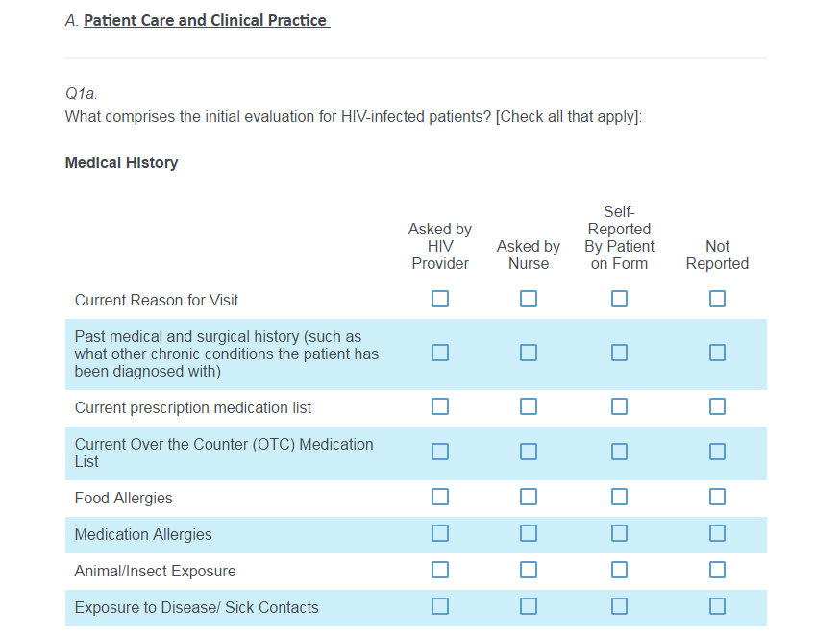Image resolution: width=840 pixels, height=635 pixels.
Task: Check Asked by HIV Provider for Exposure to Disease
Action: click(440, 606)
